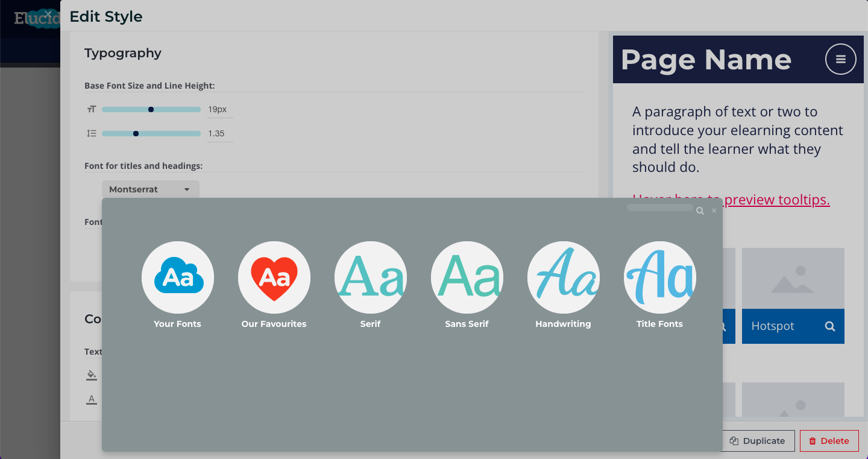Adjust the base font size slider
868x459 pixels.
(x=151, y=109)
